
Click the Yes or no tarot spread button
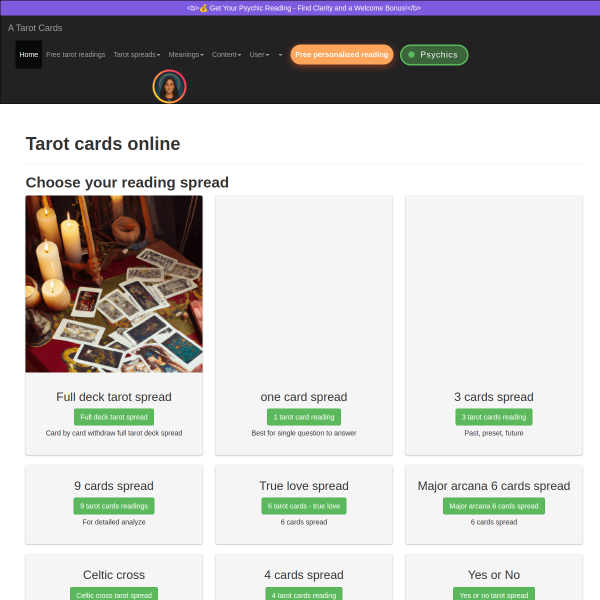click(494, 595)
